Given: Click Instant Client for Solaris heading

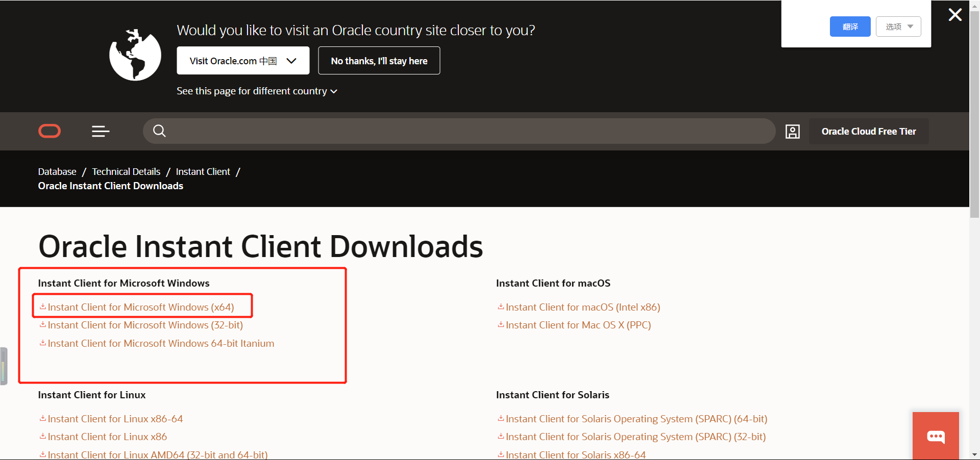Looking at the screenshot, I should pos(553,395).
